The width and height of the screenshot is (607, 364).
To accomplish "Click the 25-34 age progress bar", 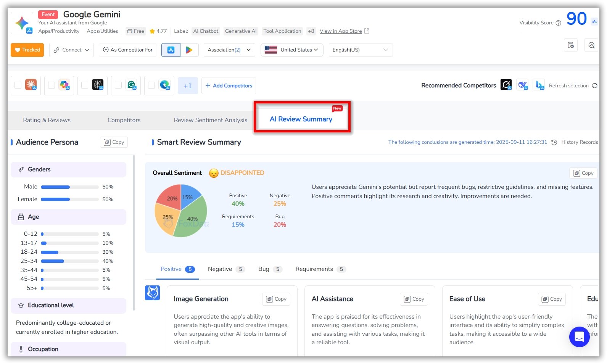I will click(x=70, y=261).
